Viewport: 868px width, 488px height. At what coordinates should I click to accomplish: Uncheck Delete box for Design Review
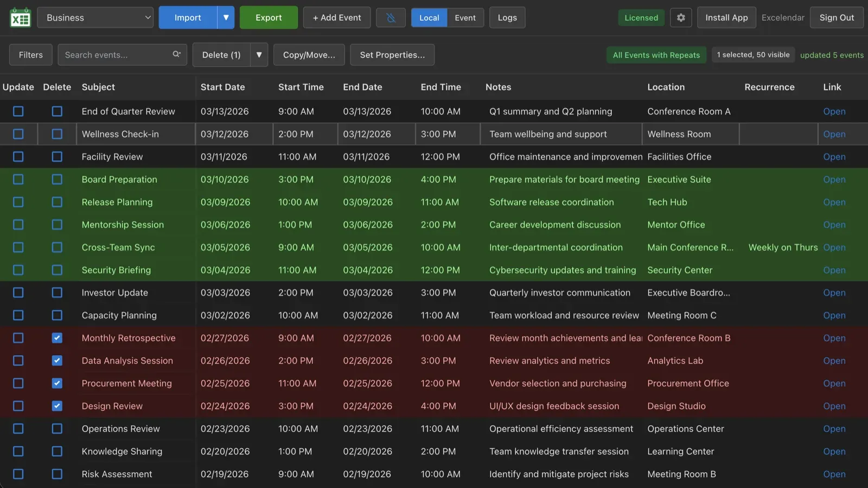coord(57,406)
